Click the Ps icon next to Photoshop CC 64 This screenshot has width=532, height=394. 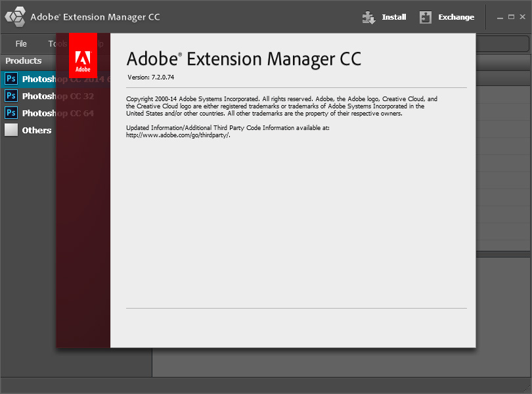[12, 112]
